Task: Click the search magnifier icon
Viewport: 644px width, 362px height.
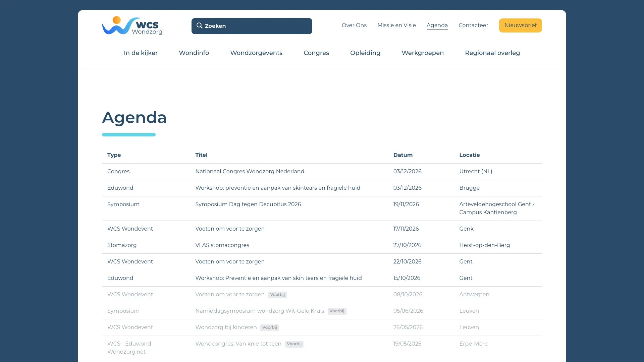Action: click(200, 26)
